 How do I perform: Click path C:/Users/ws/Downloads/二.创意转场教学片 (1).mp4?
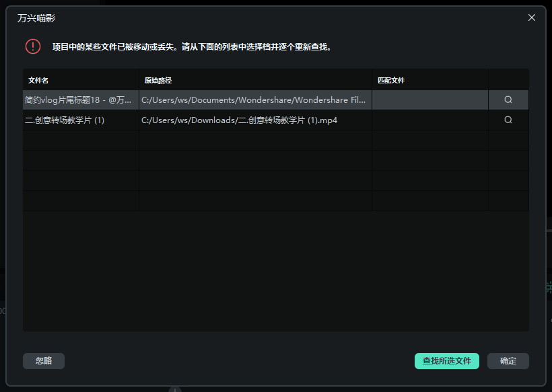point(255,120)
